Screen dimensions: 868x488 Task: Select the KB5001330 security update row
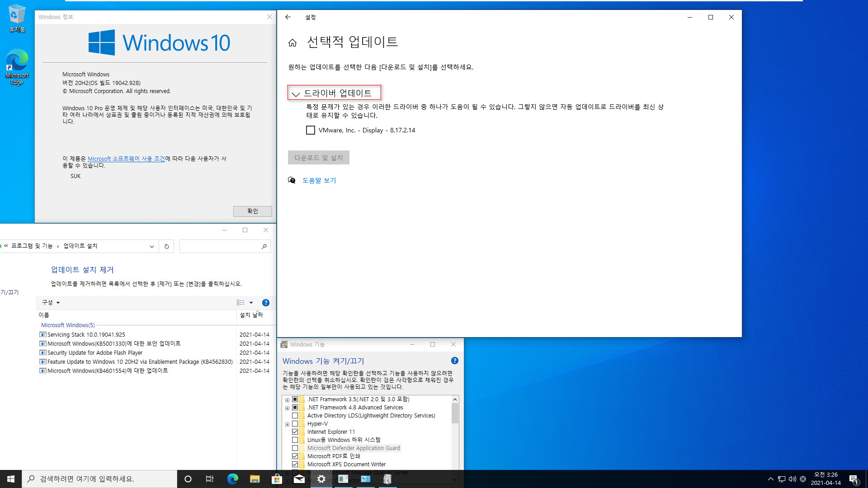pos(154,344)
